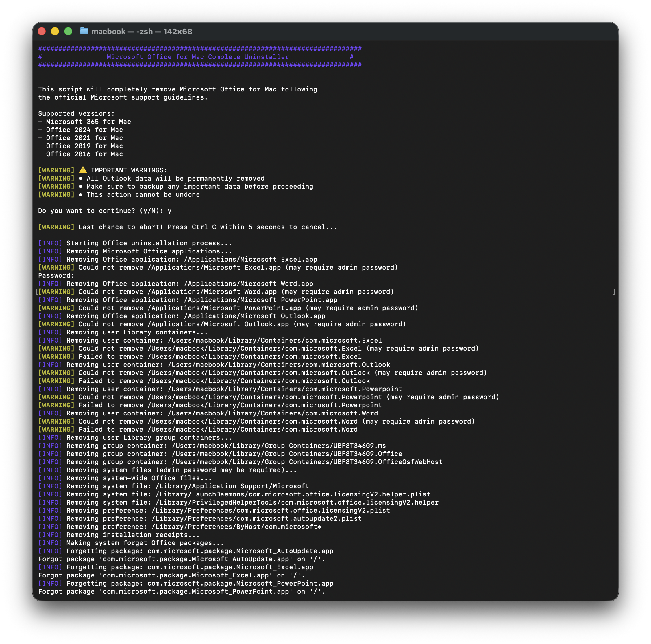This screenshot has height=644, width=651.
Task: Click the yellow warning triangle emoji
Action: pos(83,170)
